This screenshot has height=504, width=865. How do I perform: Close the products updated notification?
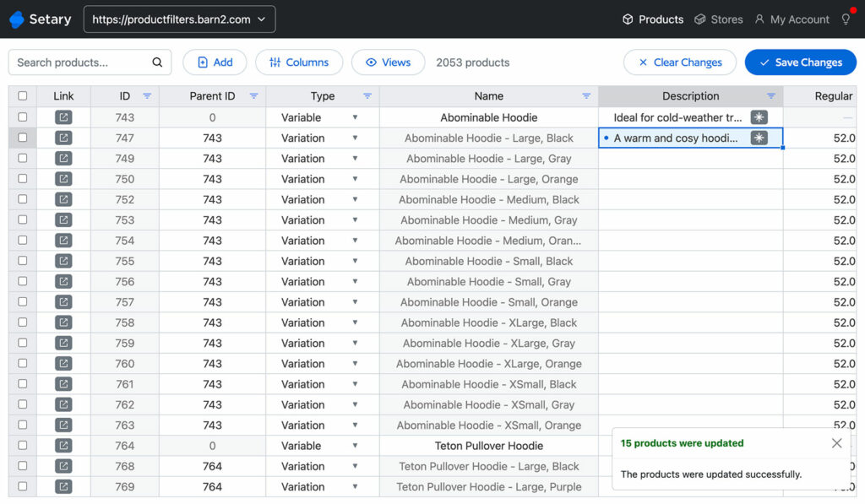tap(837, 443)
